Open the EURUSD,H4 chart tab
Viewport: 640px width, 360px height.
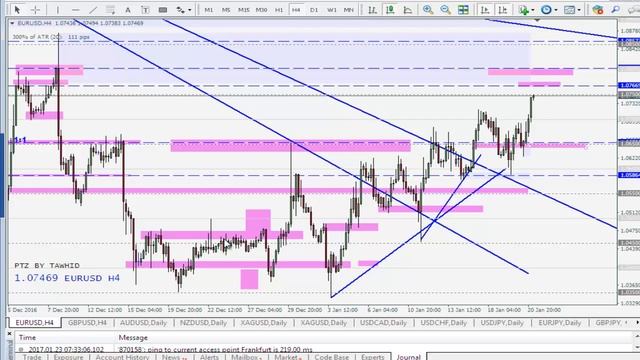pos(35,322)
